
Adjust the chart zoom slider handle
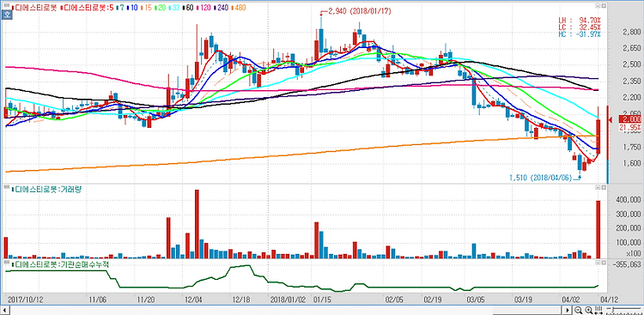[613, 309]
